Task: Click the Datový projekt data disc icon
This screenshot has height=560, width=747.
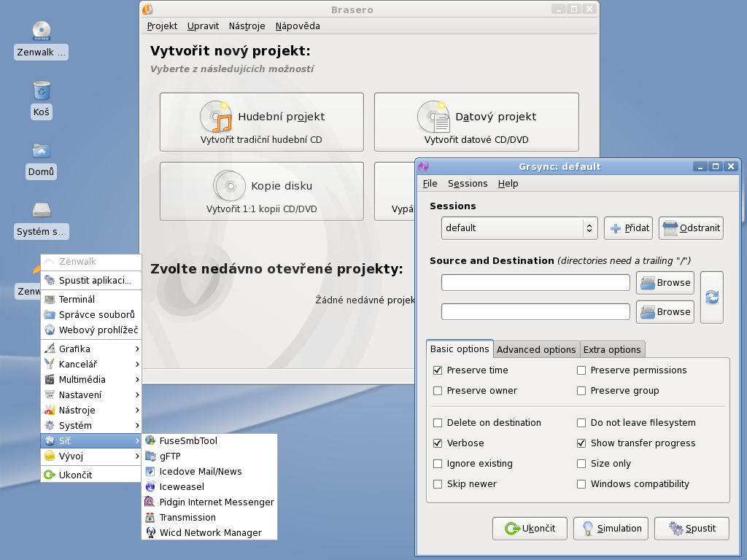Action: pyautogui.click(x=433, y=116)
